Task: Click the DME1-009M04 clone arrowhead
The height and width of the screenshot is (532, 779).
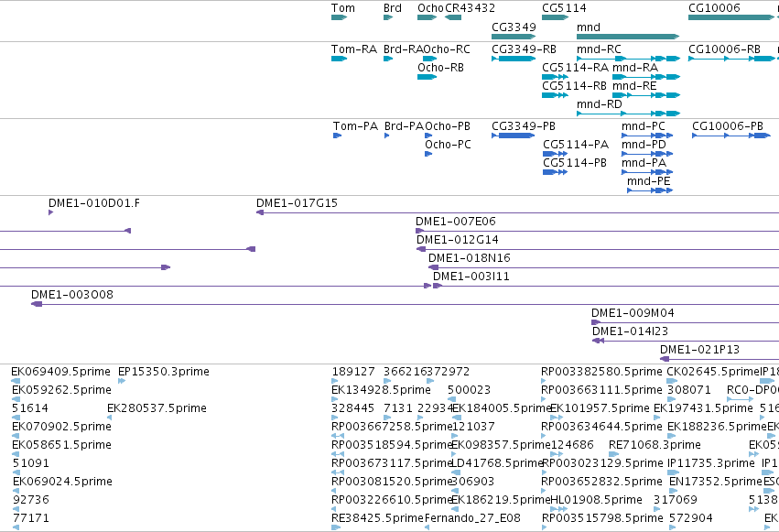Action: 596,322
